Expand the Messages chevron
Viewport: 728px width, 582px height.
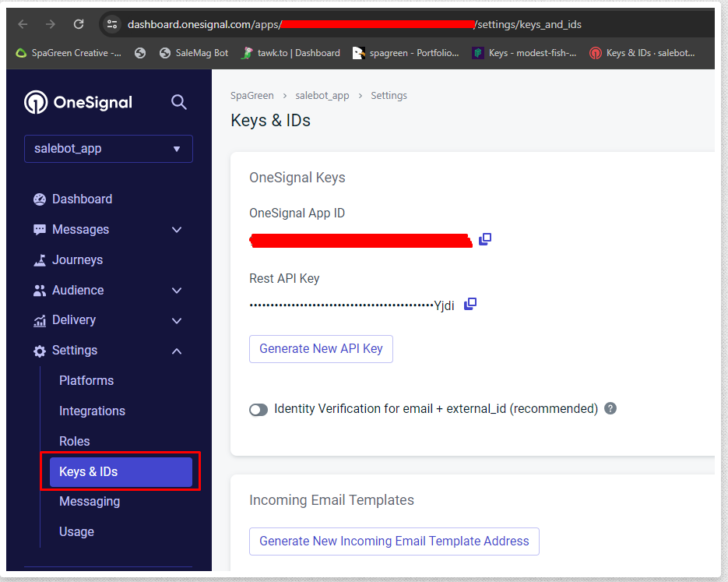pos(177,230)
